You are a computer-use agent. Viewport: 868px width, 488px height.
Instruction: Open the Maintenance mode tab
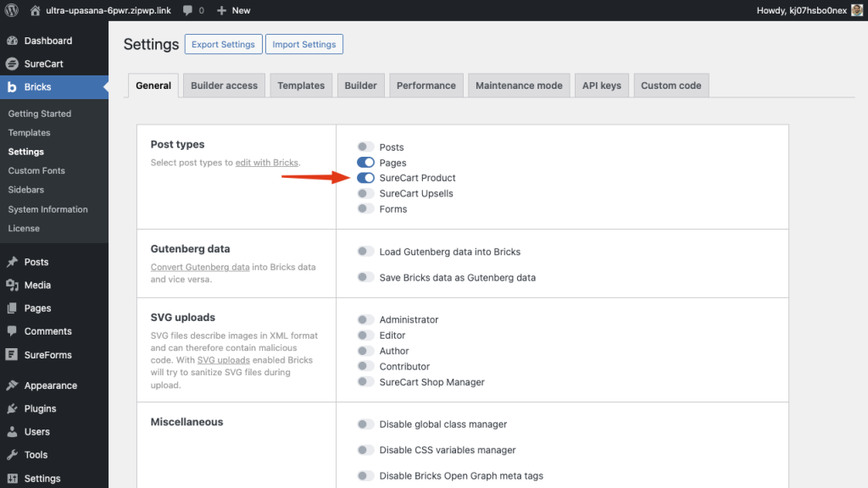[519, 86]
